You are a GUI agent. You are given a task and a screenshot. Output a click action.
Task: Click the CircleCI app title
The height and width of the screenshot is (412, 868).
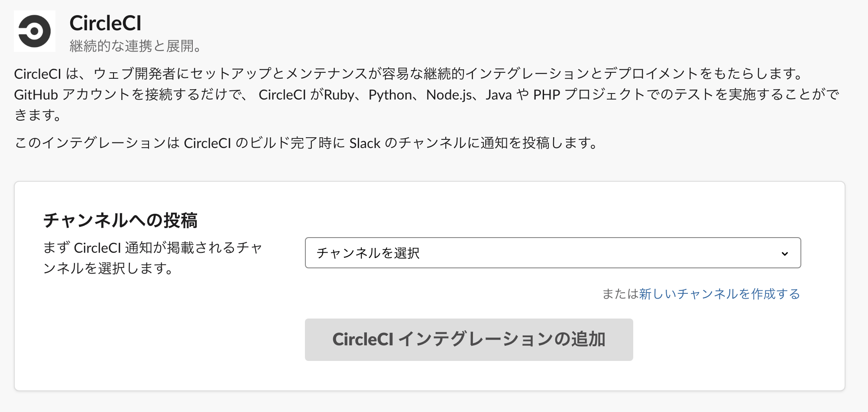105,23
